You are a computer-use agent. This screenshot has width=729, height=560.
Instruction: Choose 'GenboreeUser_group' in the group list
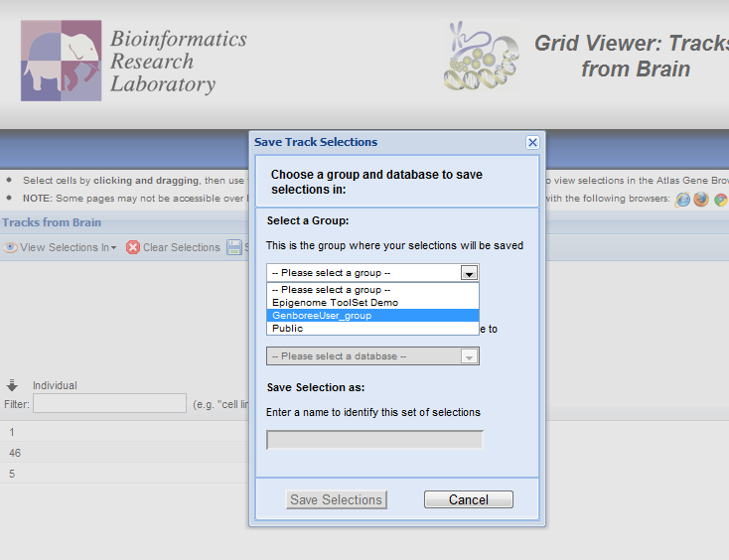click(322, 316)
